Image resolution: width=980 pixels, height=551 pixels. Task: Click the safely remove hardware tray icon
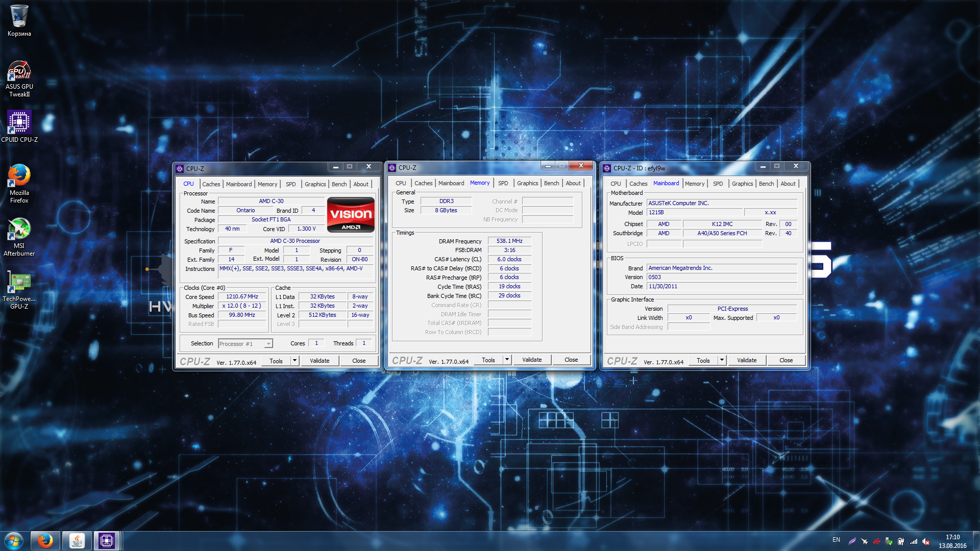[889, 541]
